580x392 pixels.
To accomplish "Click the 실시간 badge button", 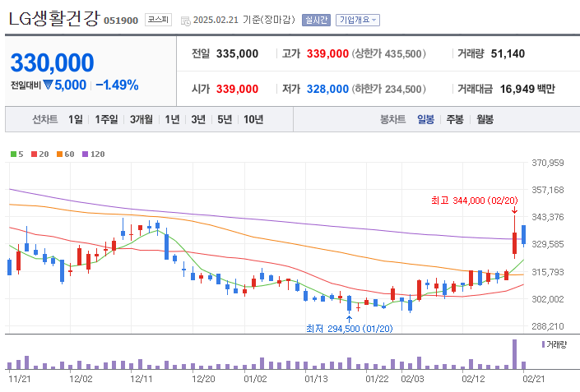I will tap(316, 20).
